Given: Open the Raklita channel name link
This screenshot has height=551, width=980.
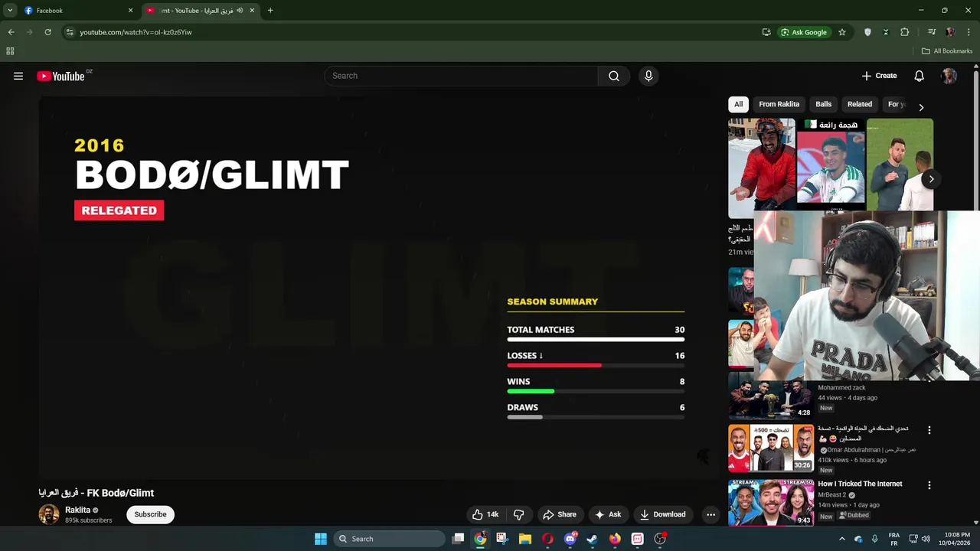Looking at the screenshot, I should click(x=77, y=510).
